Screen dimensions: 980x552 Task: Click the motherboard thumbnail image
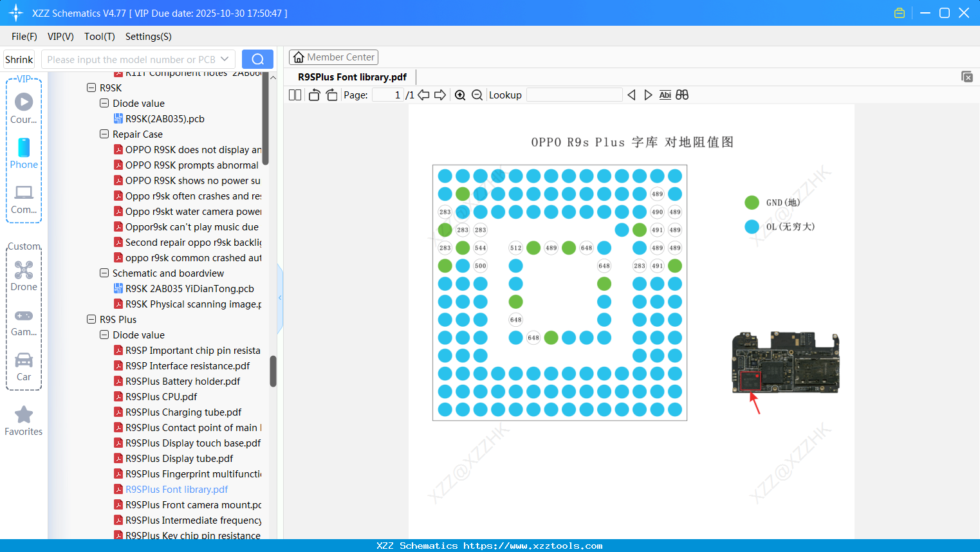point(786,362)
